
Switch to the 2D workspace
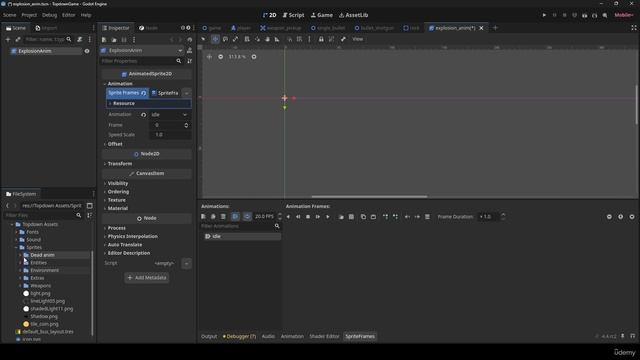click(x=269, y=15)
